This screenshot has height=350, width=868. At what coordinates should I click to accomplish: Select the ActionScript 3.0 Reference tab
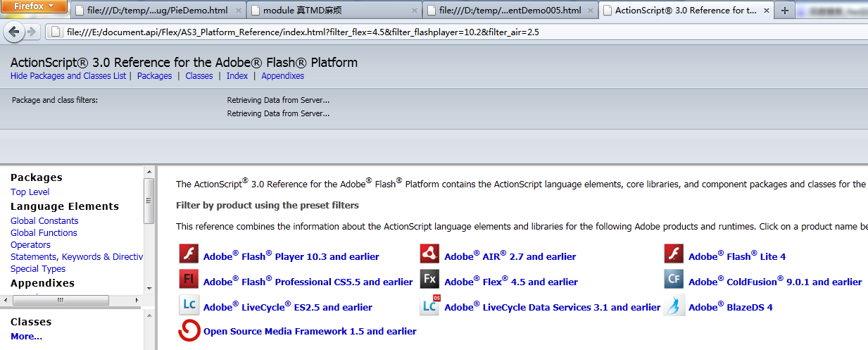(685, 11)
